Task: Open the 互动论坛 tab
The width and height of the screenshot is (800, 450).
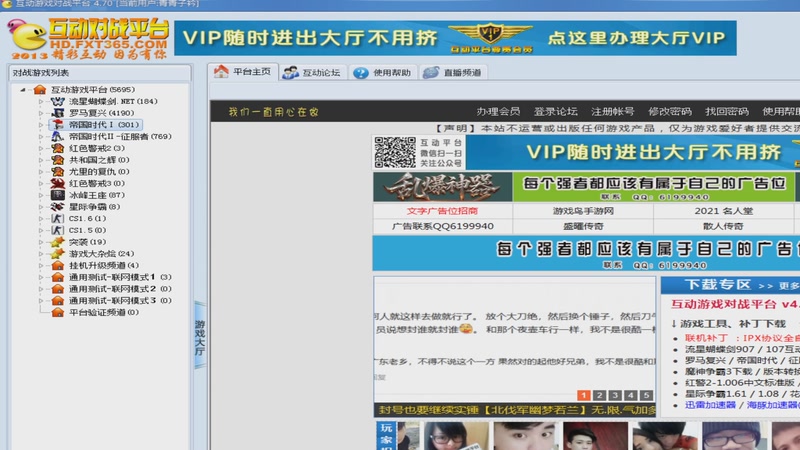Action: point(312,72)
